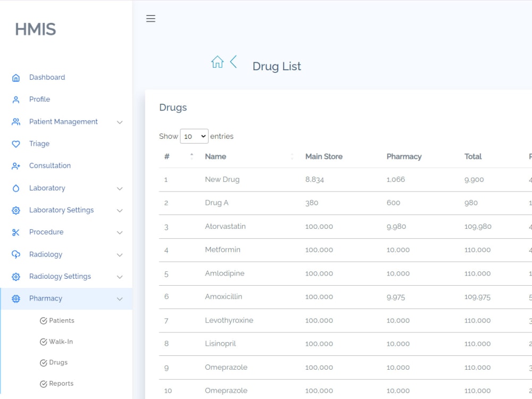Open Dashboard from the sidebar

pos(47,77)
